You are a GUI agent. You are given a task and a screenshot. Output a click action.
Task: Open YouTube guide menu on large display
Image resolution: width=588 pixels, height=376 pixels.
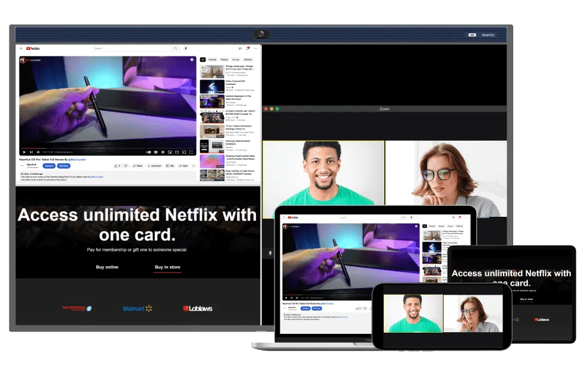point(21,48)
